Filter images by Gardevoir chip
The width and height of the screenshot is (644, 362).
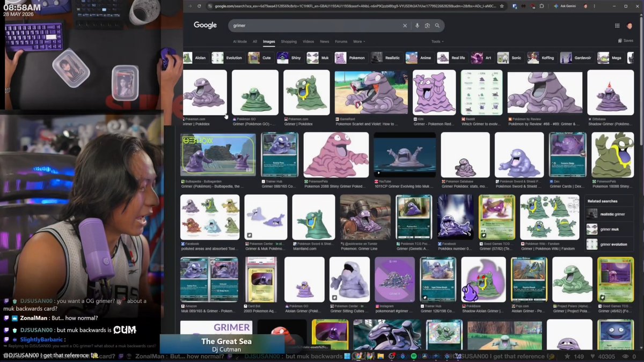(577, 58)
